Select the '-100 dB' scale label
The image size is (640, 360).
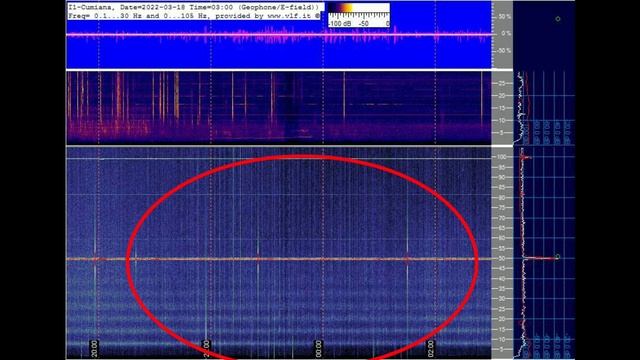tap(340, 24)
